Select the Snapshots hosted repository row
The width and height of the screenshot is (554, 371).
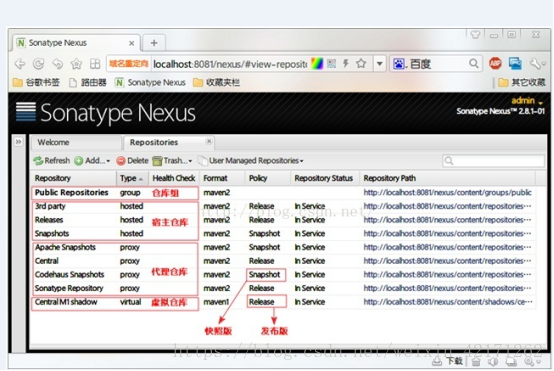pos(283,234)
